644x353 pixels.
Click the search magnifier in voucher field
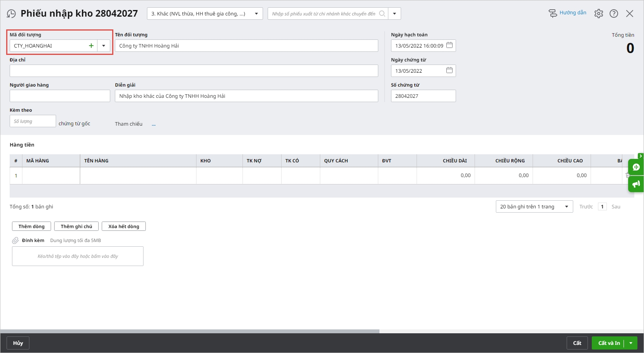click(382, 14)
